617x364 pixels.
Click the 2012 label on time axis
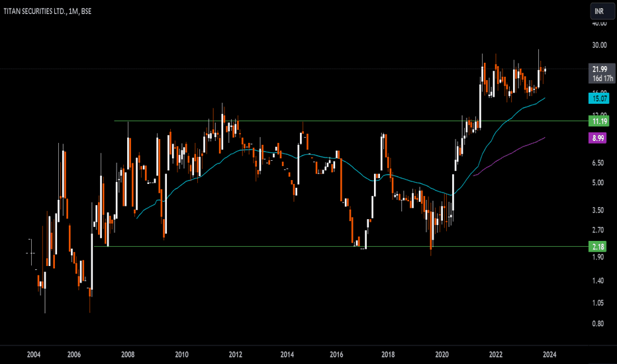[x=235, y=355]
